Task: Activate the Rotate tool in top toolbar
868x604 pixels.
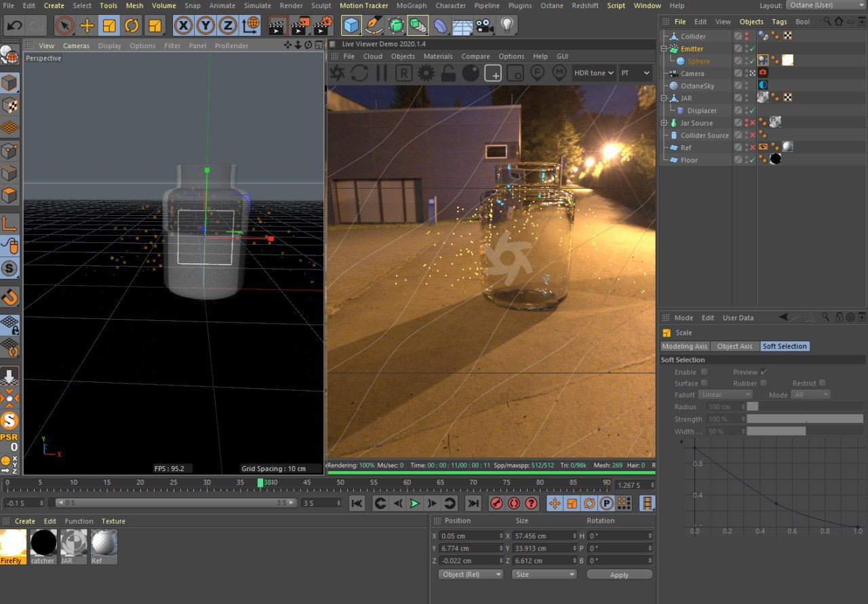Action: coord(132,26)
